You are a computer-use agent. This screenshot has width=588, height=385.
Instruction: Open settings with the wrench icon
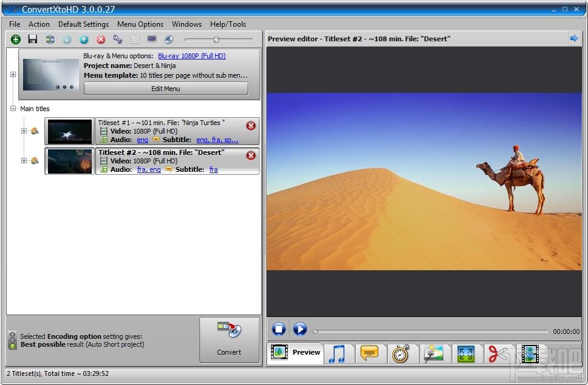click(118, 39)
